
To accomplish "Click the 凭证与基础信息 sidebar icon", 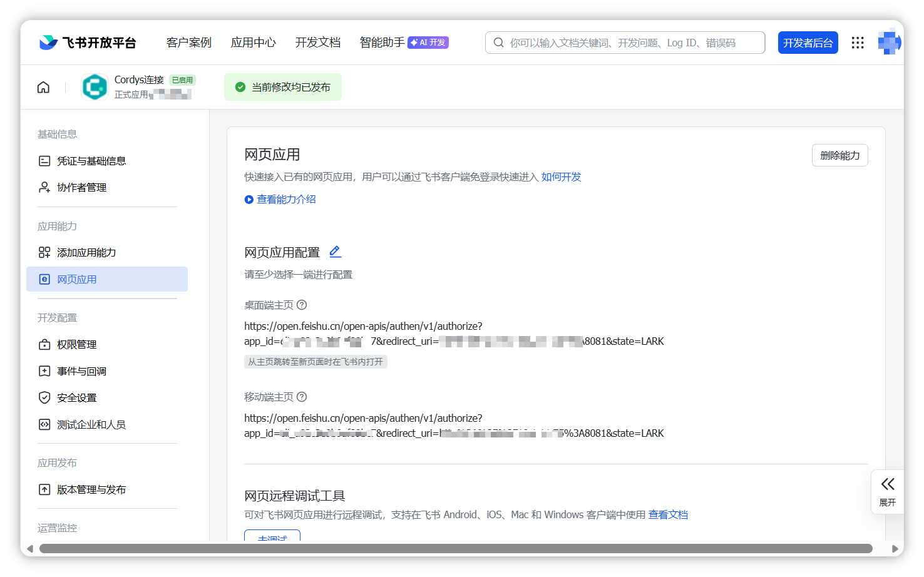I will (x=44, y=161).
